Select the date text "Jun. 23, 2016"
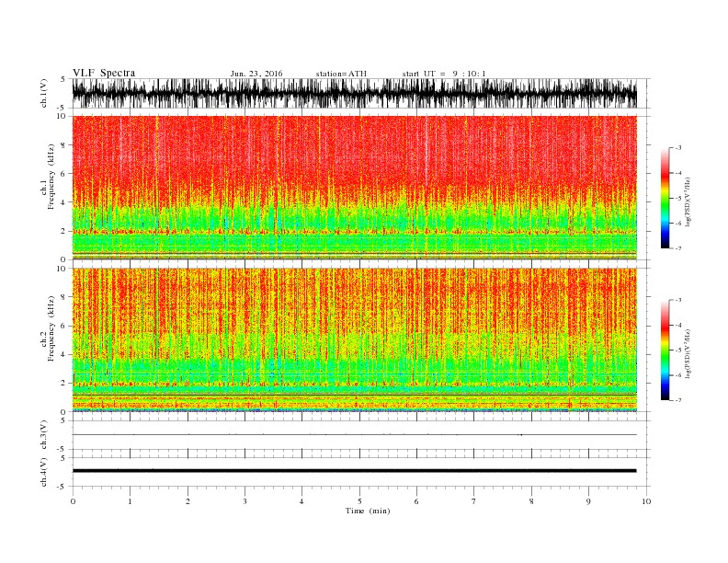Screen dimensions: 728x563 256,74
